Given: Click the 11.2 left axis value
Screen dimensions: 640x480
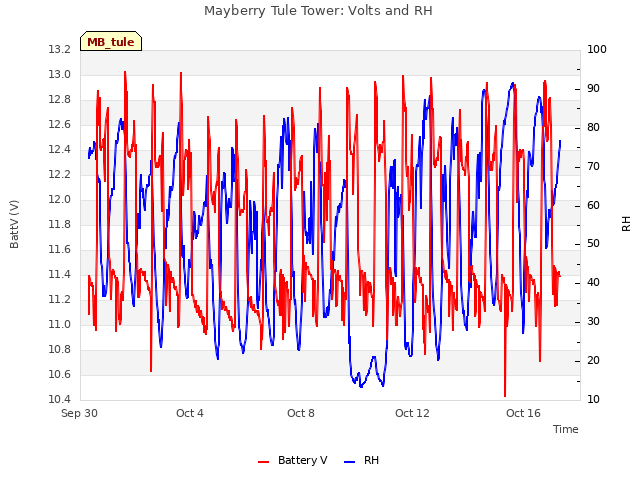Looking at the screenshot, I should click(x=60, y=299).
